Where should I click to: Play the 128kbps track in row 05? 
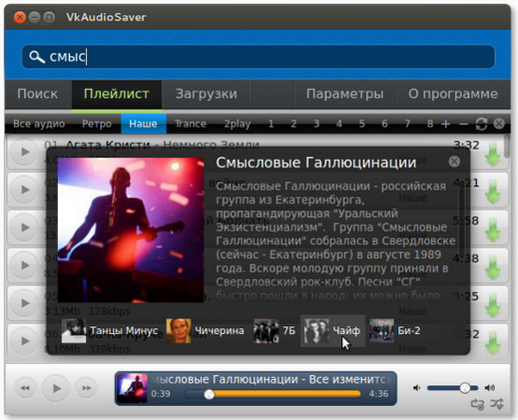point(24,303)
